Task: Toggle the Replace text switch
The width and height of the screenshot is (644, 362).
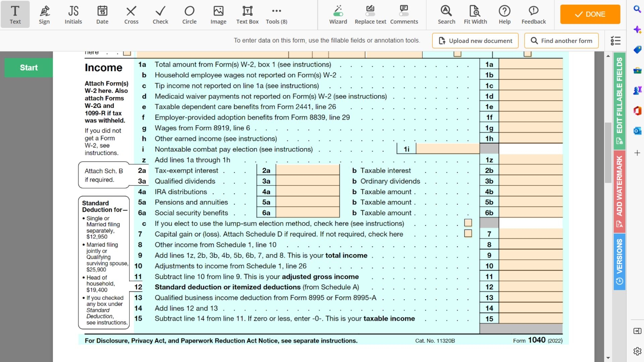Action: click(x=370, y=14)
